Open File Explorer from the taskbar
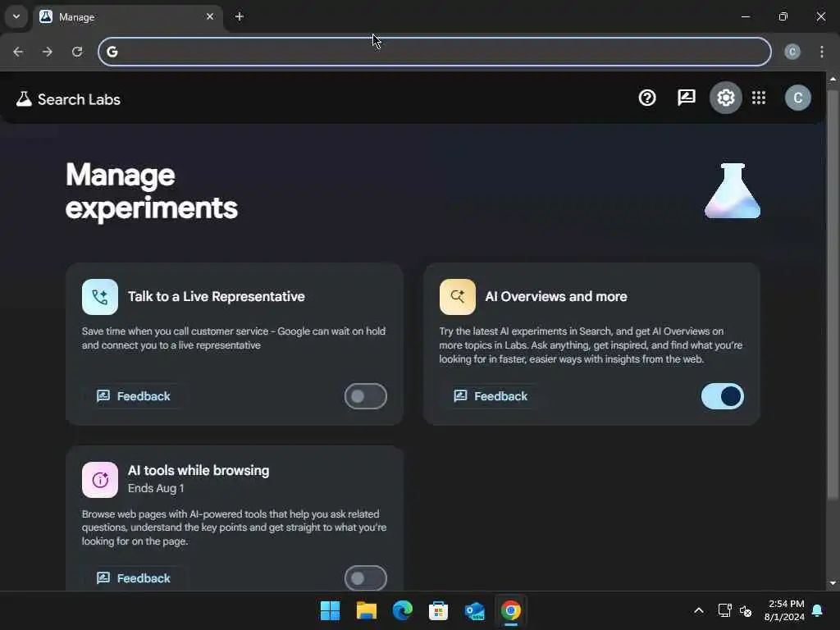 pos(367,610)
